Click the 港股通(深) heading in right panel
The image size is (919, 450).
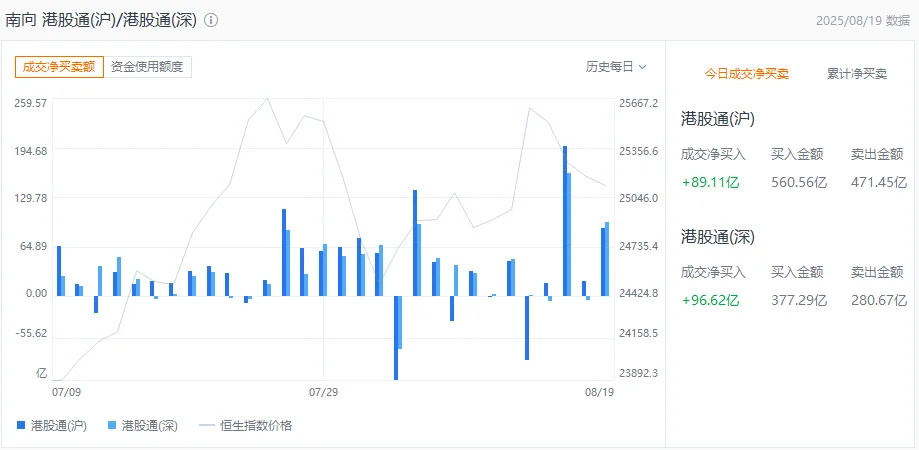click(x=717, y=237)
